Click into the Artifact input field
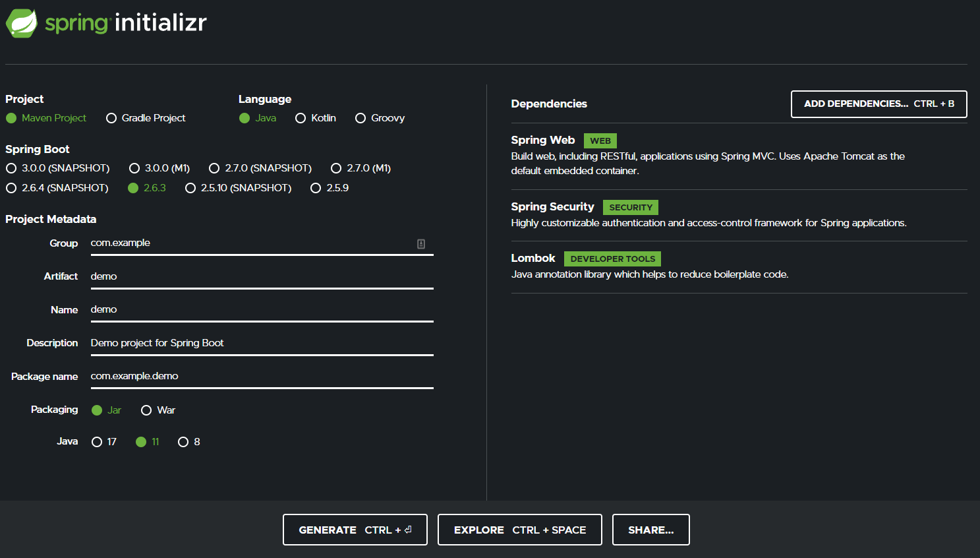 pos(262,276)
